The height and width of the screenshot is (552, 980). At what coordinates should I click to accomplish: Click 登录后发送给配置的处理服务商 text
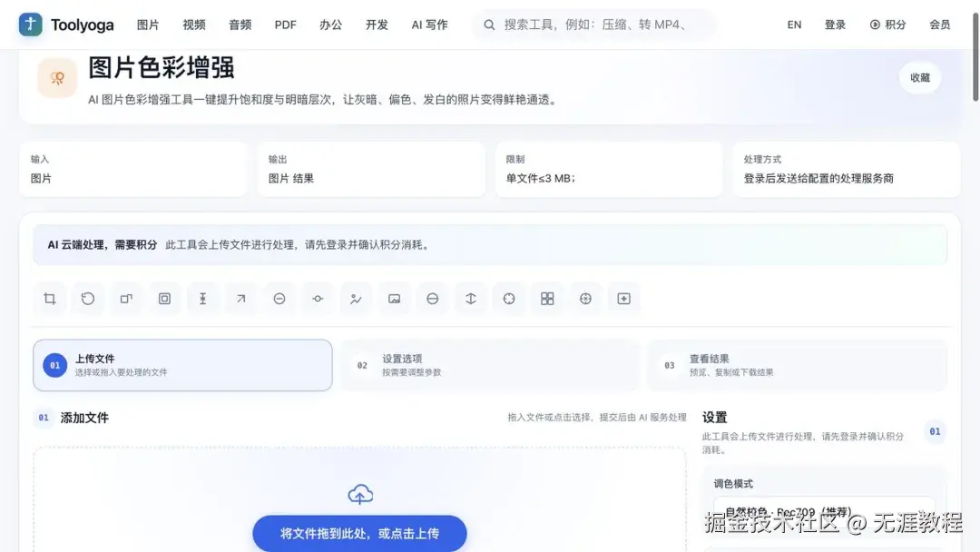tap(818, 178)
